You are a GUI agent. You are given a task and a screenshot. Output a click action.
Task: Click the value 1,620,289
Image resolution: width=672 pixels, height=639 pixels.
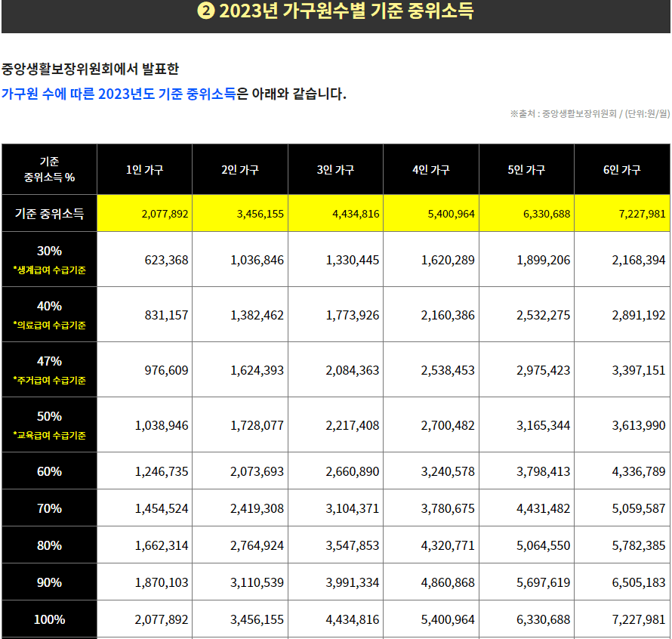pos(448,260)
